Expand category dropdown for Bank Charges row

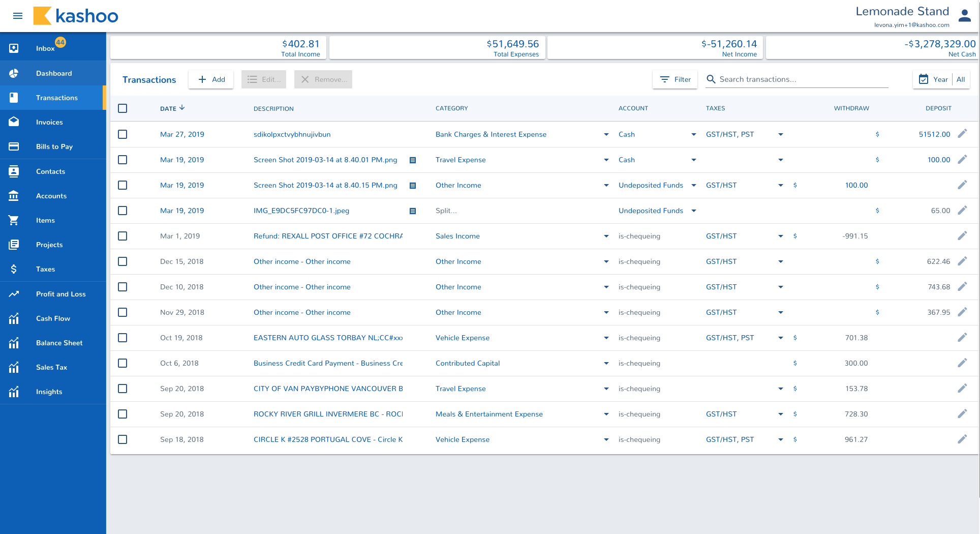[606, 135]
